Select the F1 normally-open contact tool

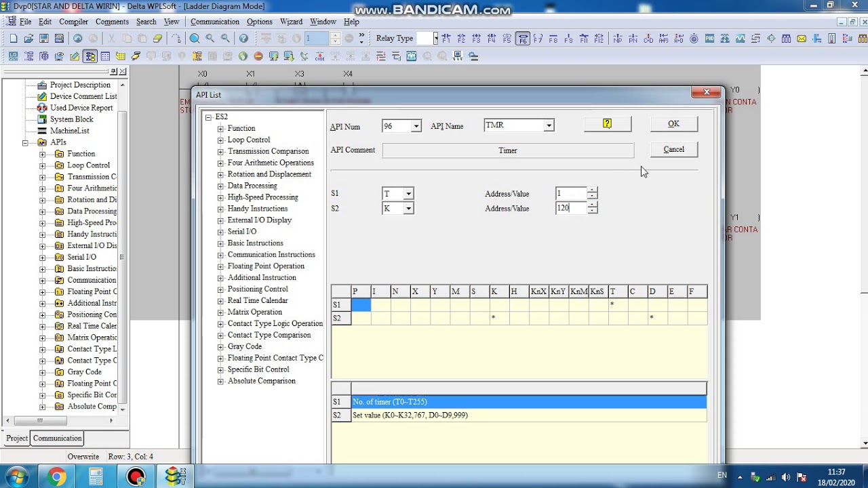coord(446,39)
